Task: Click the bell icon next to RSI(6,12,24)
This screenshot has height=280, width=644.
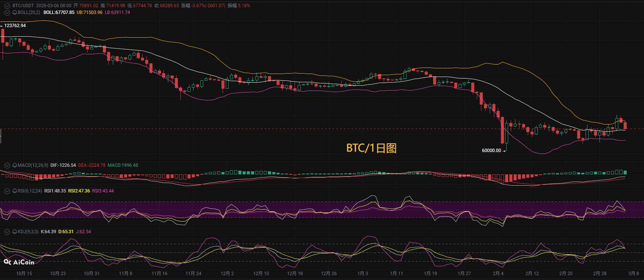Action: coord(15,191)
